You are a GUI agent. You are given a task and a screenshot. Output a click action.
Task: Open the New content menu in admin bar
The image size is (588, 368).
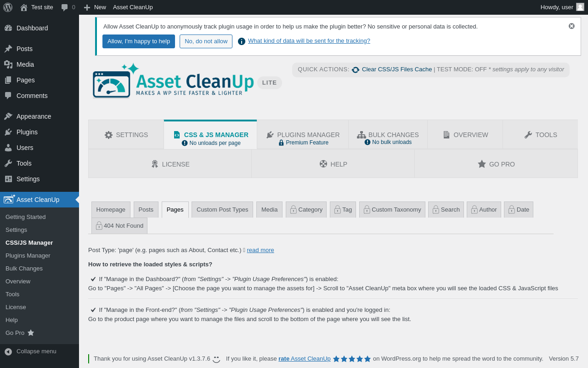click(x=95, y=7)
